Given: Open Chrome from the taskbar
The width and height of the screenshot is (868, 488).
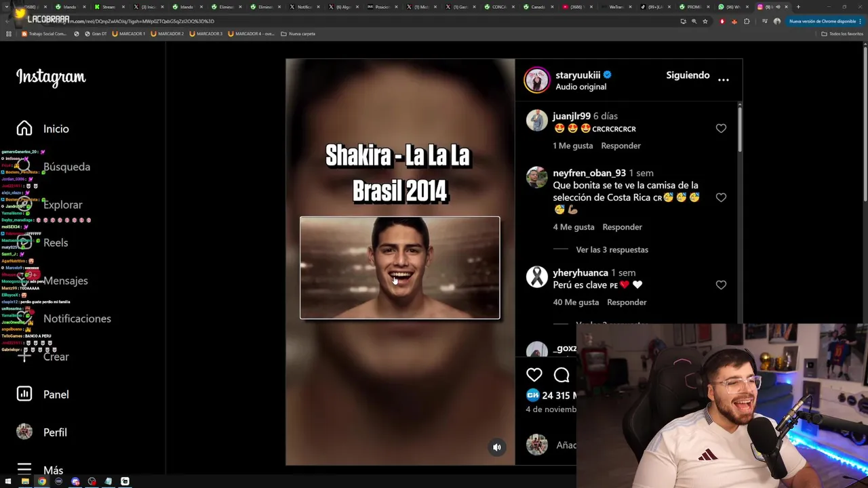Looking at the screenshot, I should [x=41, y=481].
